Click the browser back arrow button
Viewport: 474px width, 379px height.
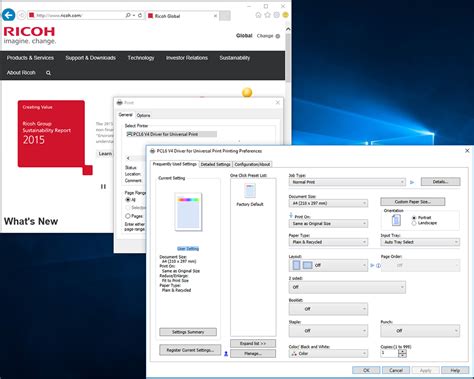point(8,15)
